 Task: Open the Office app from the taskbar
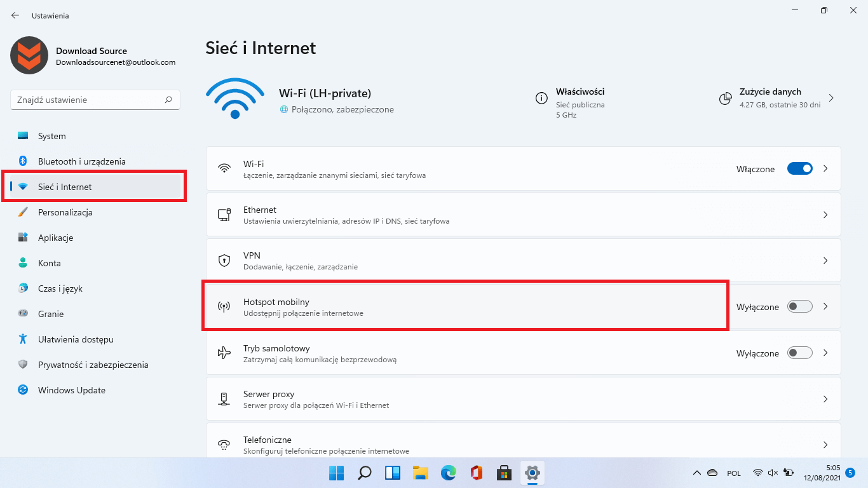pos(477,473)
